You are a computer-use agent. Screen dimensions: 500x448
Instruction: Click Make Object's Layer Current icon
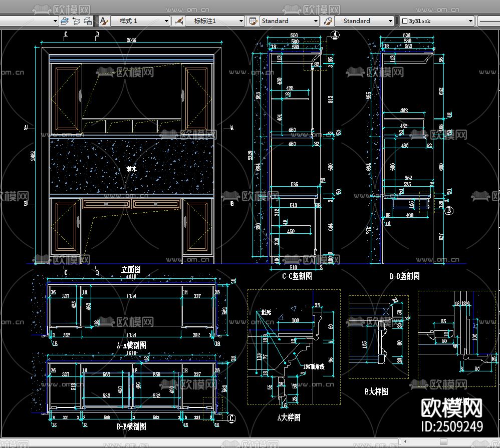(x=65, y=21)
